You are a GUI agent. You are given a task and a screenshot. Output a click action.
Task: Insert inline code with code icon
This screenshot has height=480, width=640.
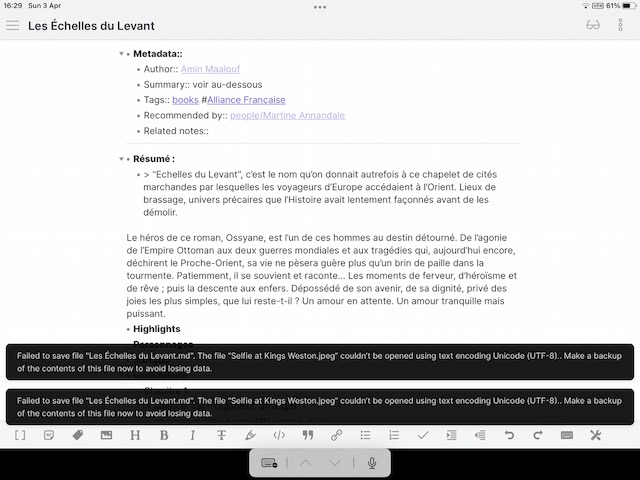(279, 435)
